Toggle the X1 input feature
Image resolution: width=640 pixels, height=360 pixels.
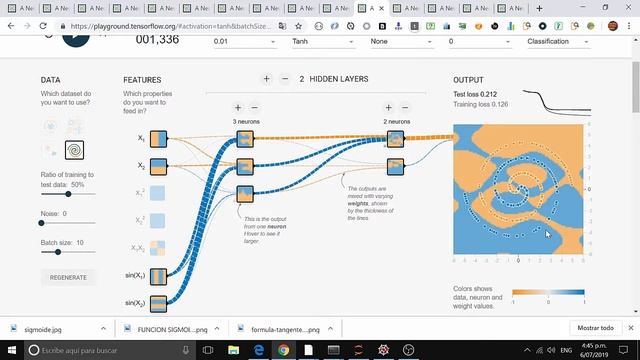click(x=158, y=139)
